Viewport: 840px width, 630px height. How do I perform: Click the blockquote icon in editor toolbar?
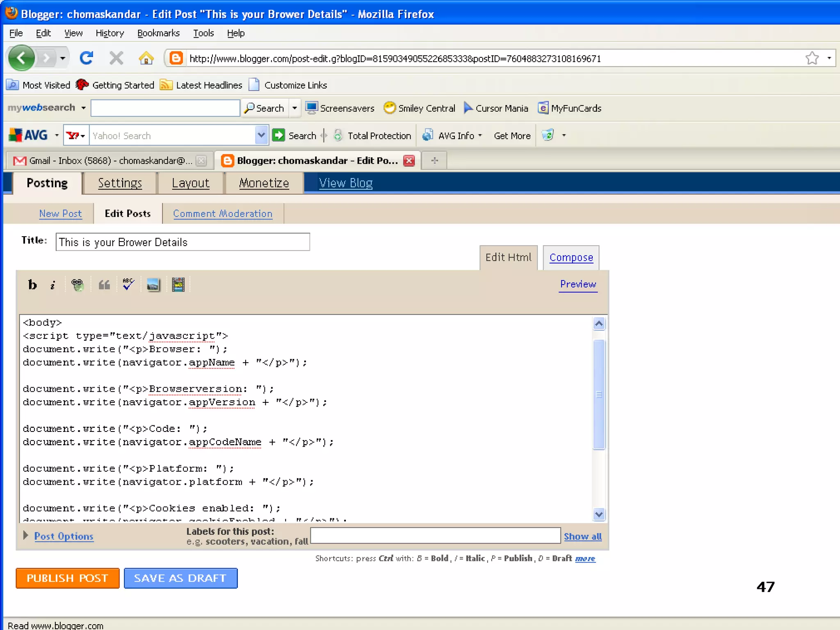tap(104, 285)
